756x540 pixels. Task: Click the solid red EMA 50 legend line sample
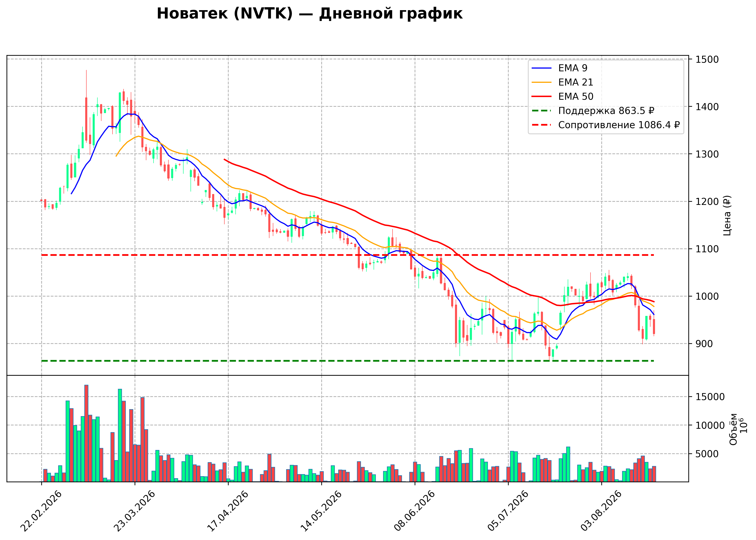[542, 96]
